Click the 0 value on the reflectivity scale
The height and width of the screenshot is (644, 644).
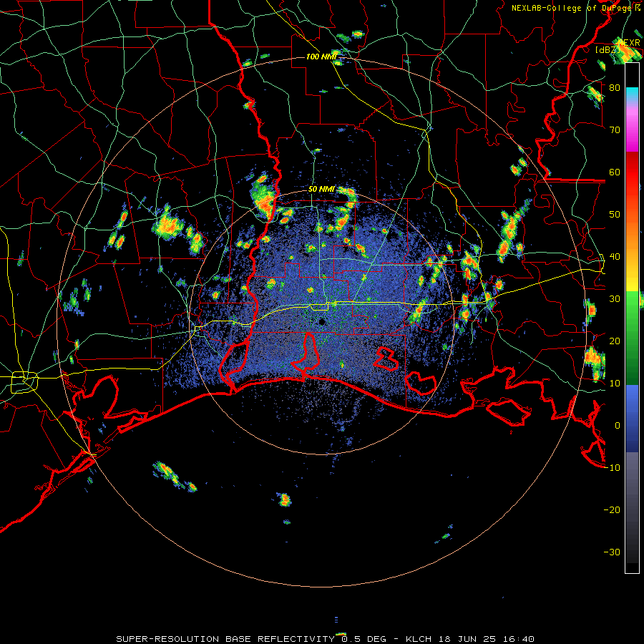click(618, 426)
